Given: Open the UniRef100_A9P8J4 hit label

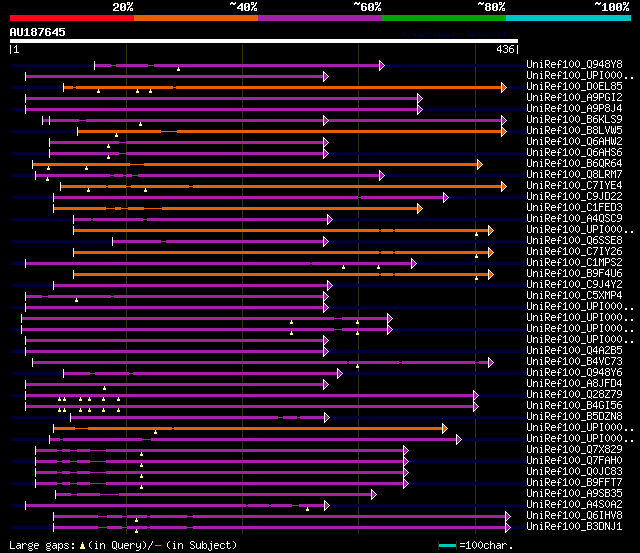Looking at the screenshot, I should [574, 109].
